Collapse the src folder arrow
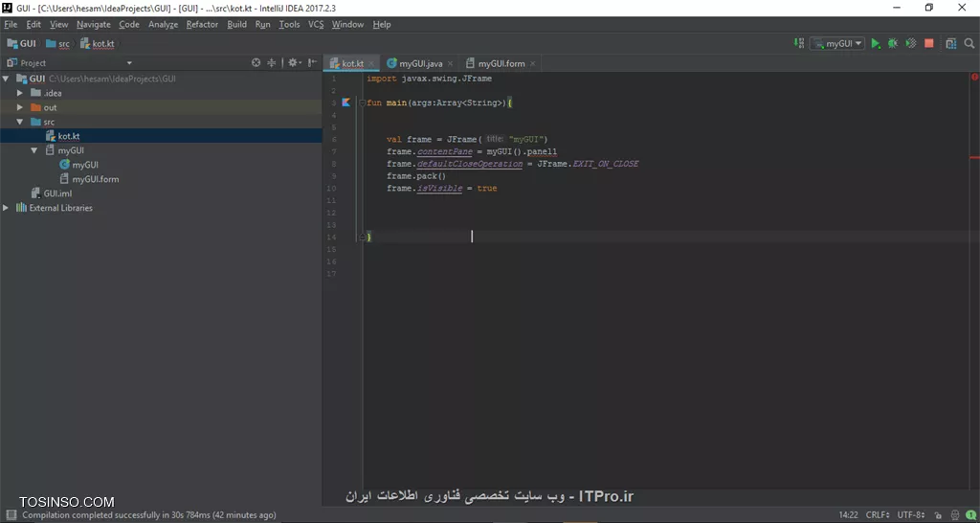 (x=20, y=122)
